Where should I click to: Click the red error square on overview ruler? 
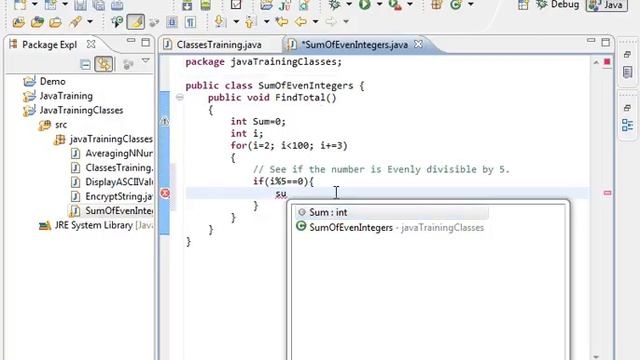click(x=607, y=62)
